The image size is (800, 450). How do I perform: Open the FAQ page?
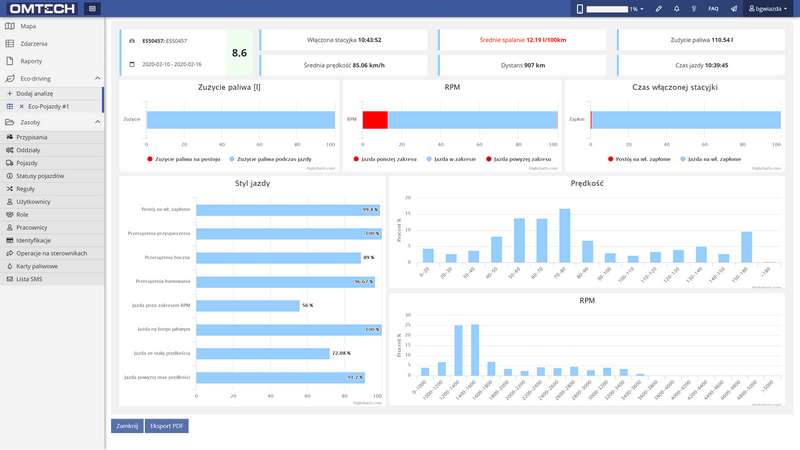713,8
